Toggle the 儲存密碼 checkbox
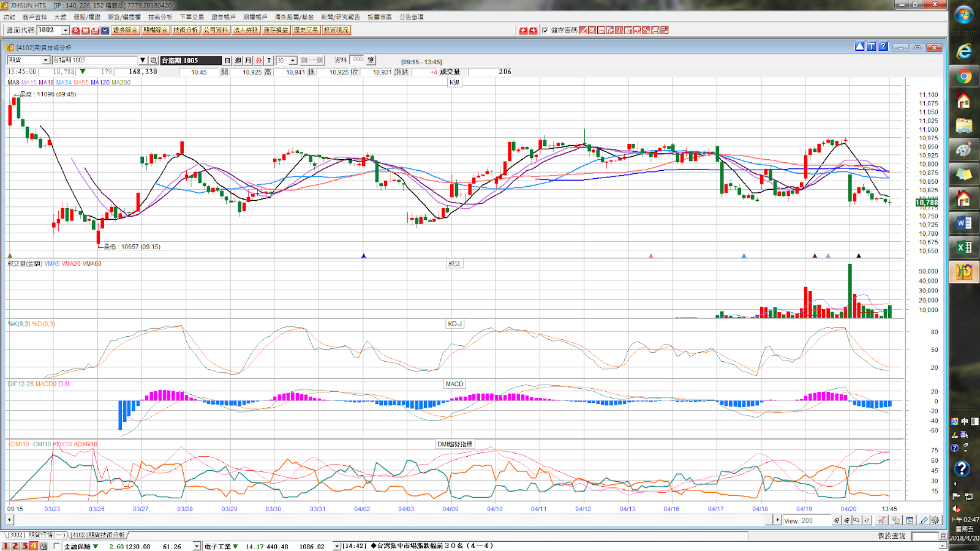This screenshot has height=551, width=980. pos(545,31)
